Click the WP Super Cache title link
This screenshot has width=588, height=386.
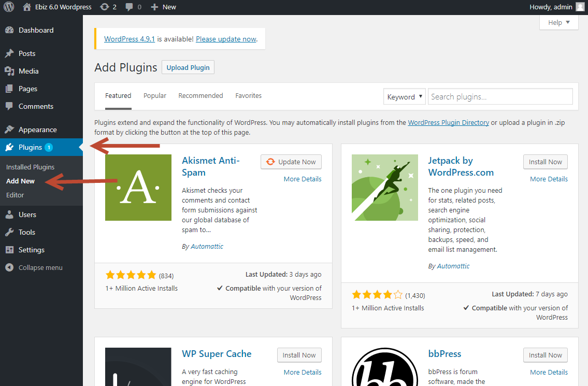click(217, 354)
